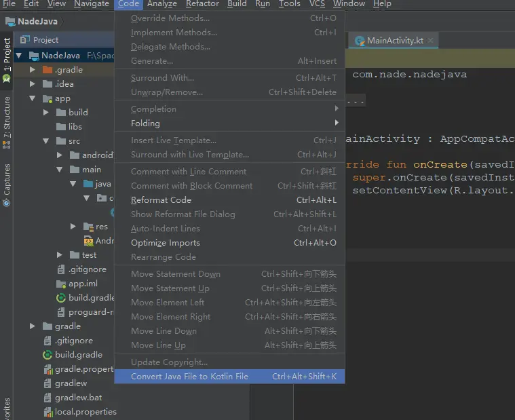Select the libs folder icon
The height and width of the screenshot is (420, 515).
(61, 127)
